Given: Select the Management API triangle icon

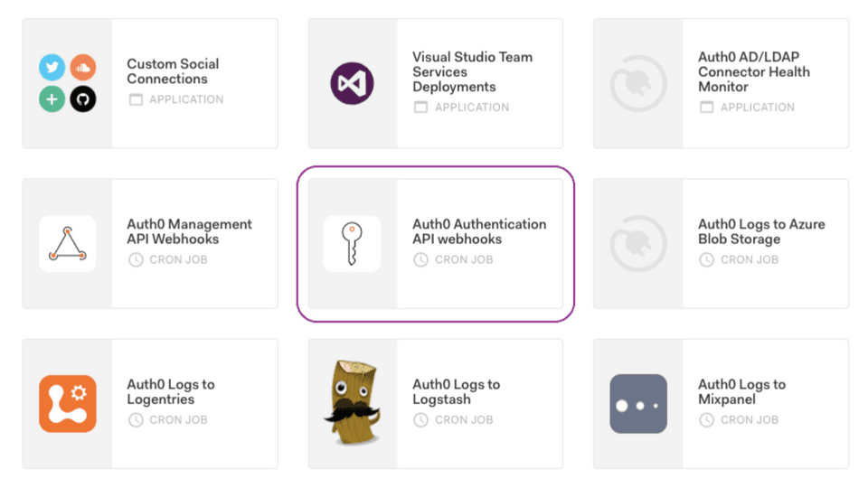Looking at the screenshot, I should coord(68,244).
